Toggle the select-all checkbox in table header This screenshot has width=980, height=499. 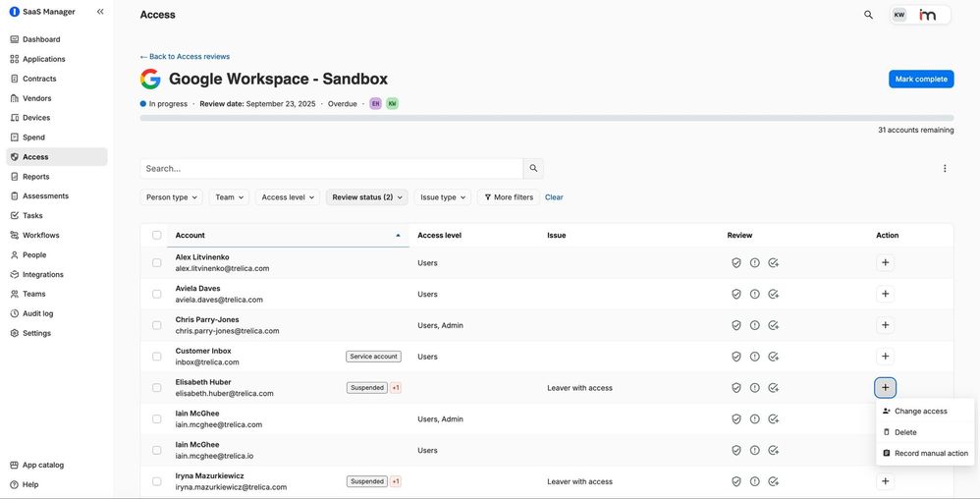(x=157, y=236)
